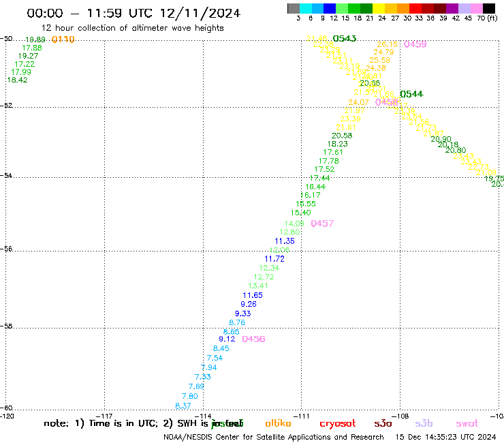The height and width of the screenshot is (443, 504).
Task: Click the purple swatch in the color legend
Action: click(x=452, y=8)
